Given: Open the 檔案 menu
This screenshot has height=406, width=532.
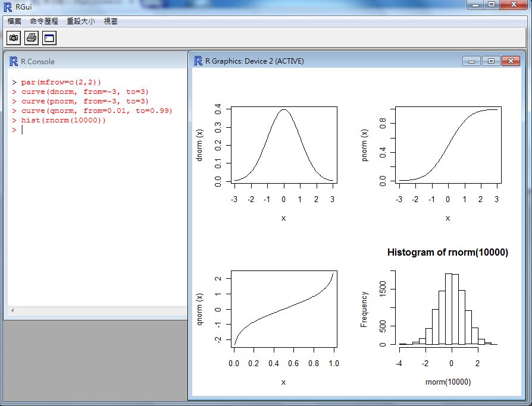Looking at the screenshot, I should pyautogui.click(x=14, y=21).
